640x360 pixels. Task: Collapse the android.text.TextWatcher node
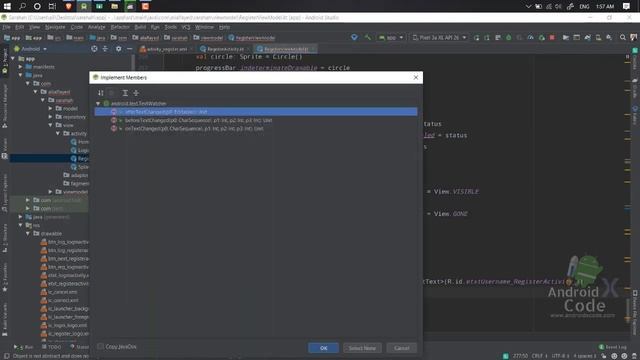click(98, 104)
